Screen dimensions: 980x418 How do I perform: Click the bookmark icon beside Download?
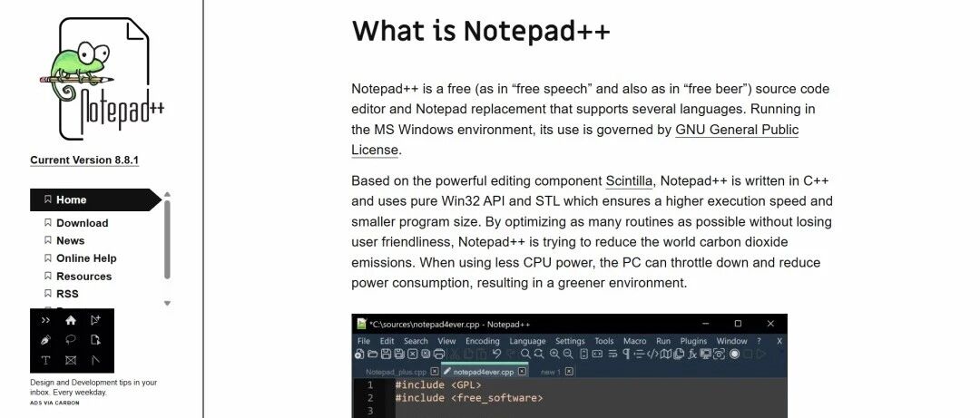(x=47, y=223)
